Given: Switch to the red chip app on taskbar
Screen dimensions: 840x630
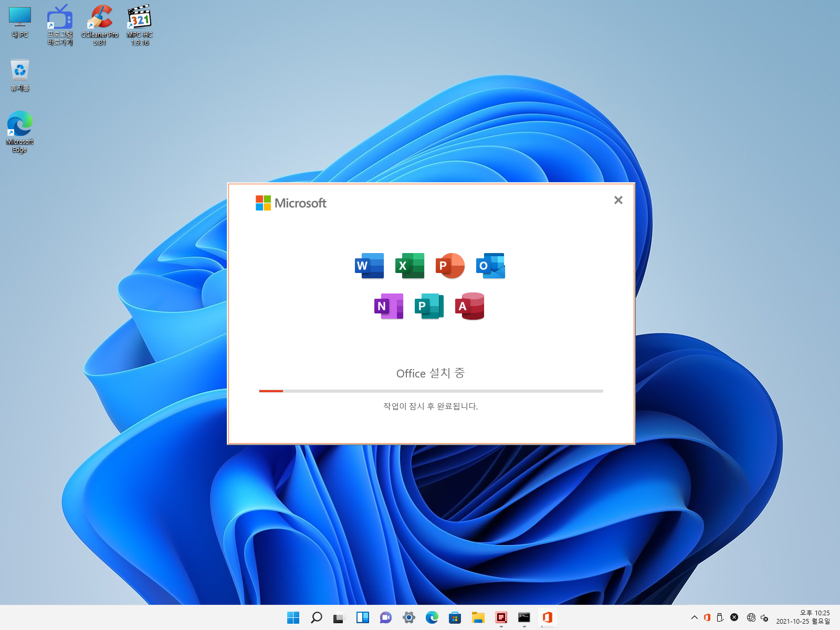Looking at the screenshot, I should 501,618.
